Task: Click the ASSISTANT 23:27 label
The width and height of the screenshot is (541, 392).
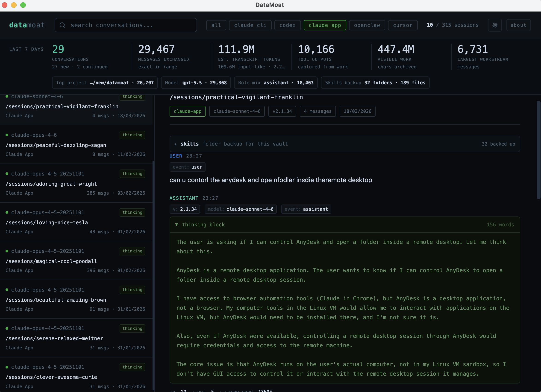Action: (x=194, y=198)
